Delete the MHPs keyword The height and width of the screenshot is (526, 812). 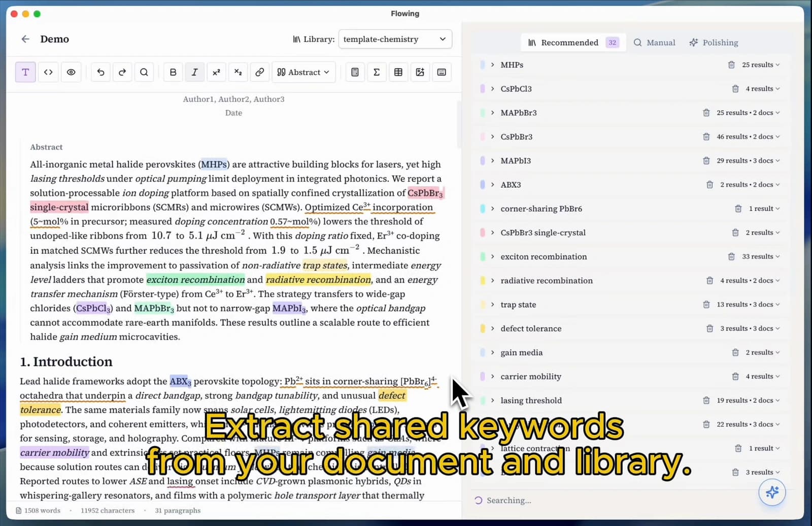(x=731, y=64)
